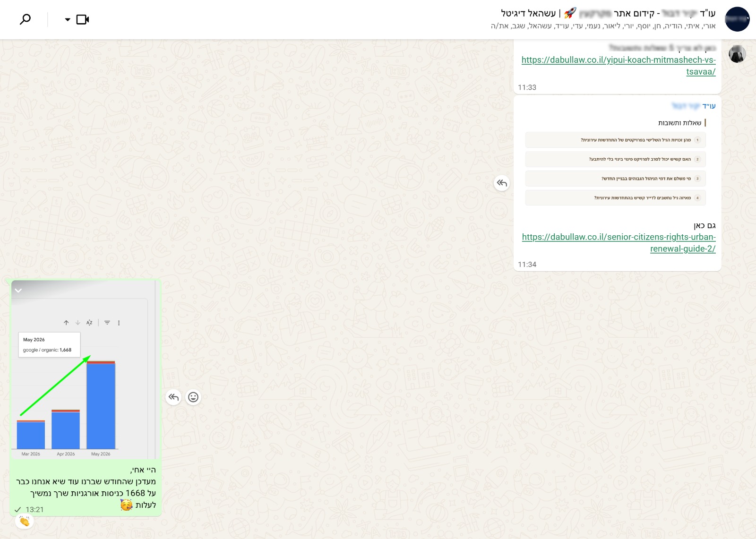Open search in chat
The height and width of the screenshot is (539, 756).
26,19
